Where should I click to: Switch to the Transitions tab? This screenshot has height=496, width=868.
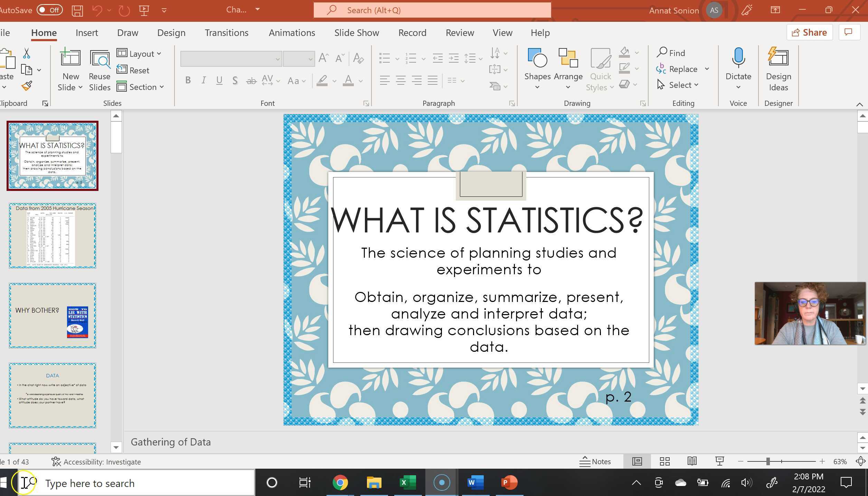point(226,33)
